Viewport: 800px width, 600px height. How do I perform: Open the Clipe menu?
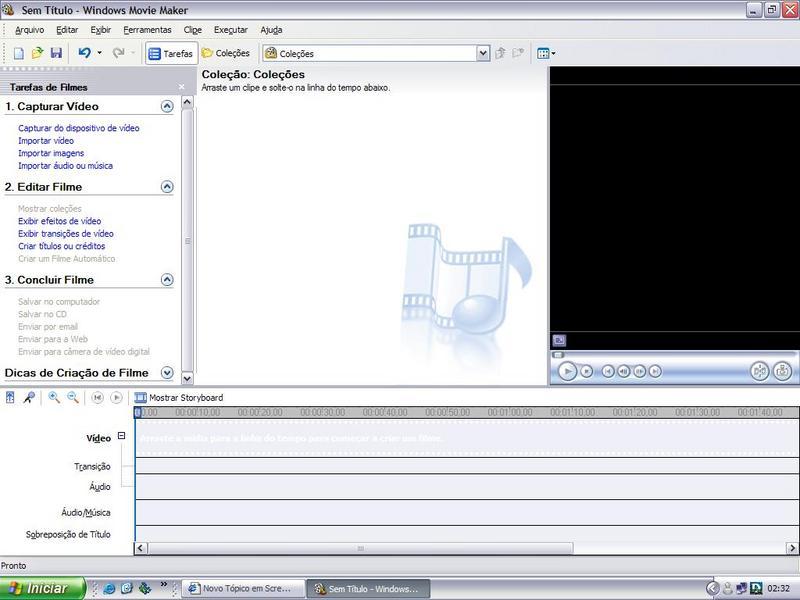[x=193, y=30]
